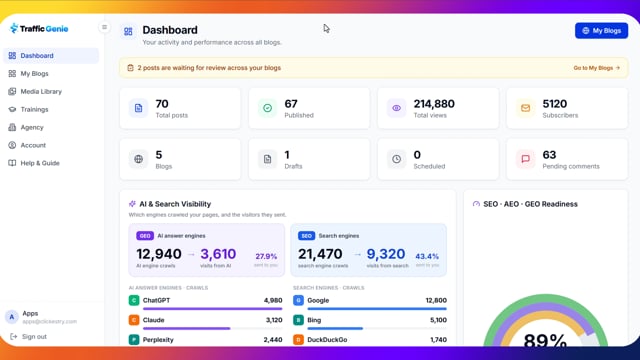Click the Help & Guide book icon
The height and width of the screenshot is (360, 640).
pyautogui.click(x=12, y=163)
